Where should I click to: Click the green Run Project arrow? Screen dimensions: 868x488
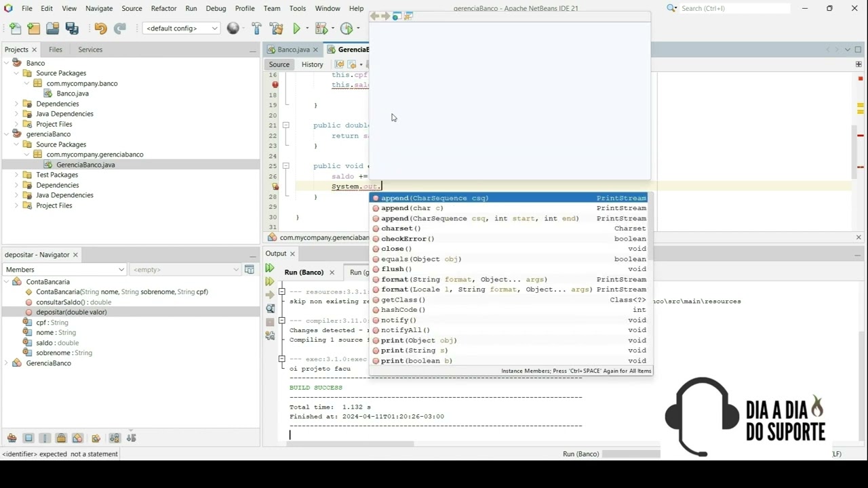click(x=296, y=28)
